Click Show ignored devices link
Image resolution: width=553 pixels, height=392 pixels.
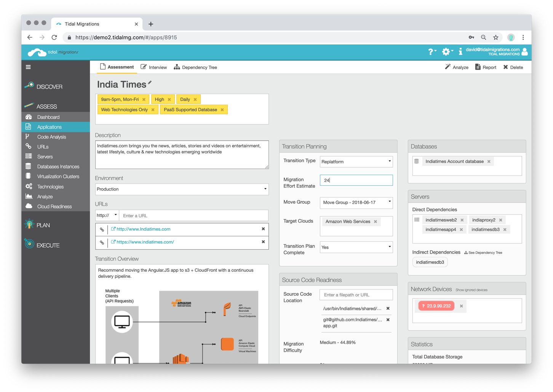click(x=471, y=290)
